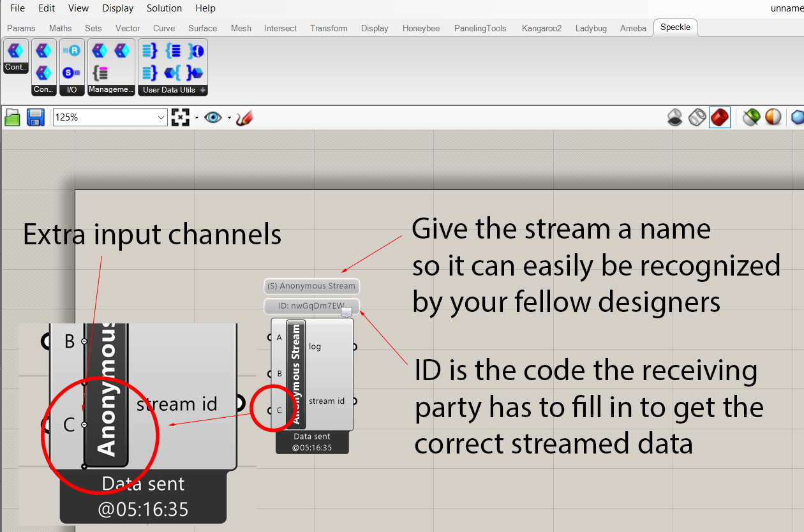Image resolution: width=804 pixels, height=532 pixels.
Task: Select the Speckle Sender component icon
Action: pos(72,73)
